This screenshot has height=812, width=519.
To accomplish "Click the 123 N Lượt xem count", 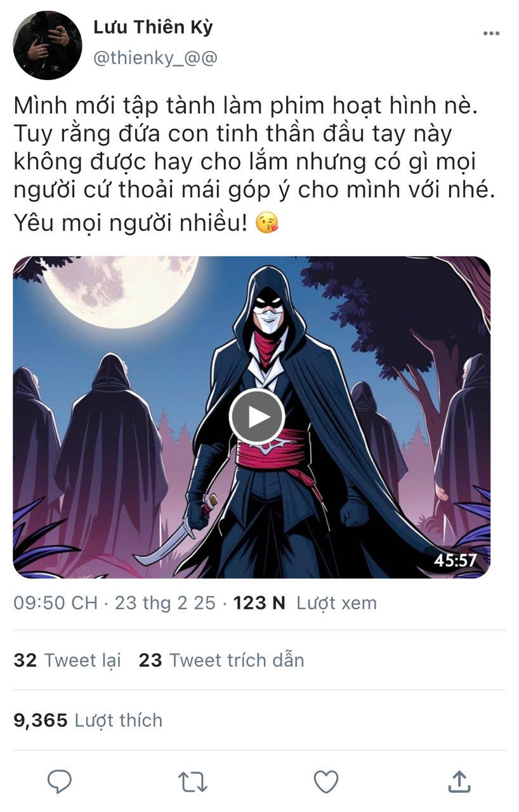I will pyautogui.click(x=305, y=603).
